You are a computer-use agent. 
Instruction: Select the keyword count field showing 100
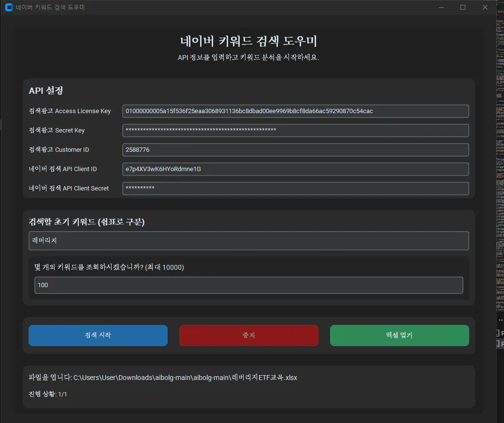pos(248,285)
